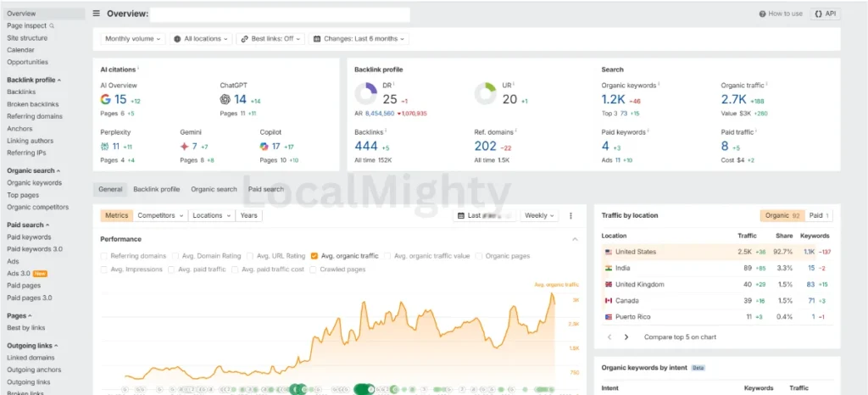The width and height of the screenshot is (868, 395).
Task: Switch to the Backlink profile tab
Action: point(156,189)
